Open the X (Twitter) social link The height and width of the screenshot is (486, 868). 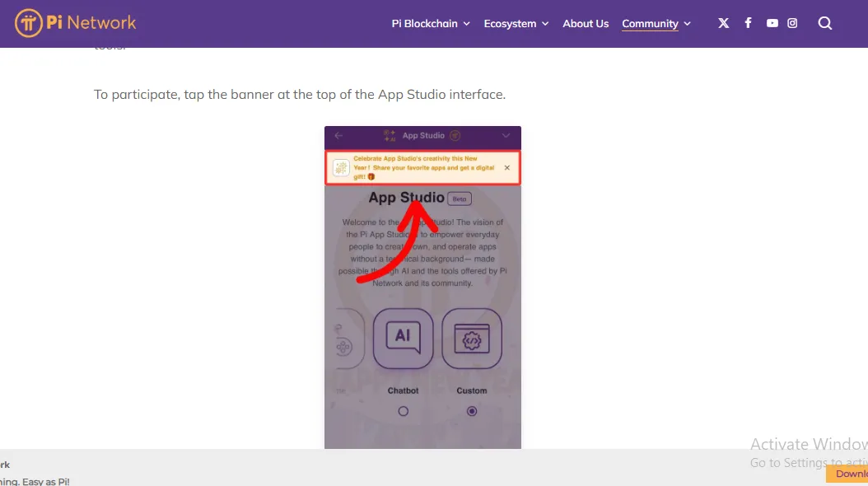[723, 23]
